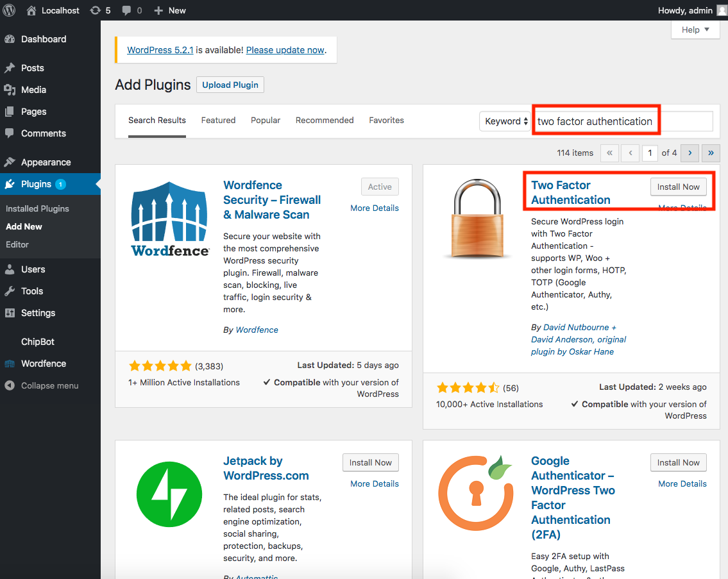The image size is (728, 579).
Task: Open the site via the Localhost home icon
Action: 31,10
